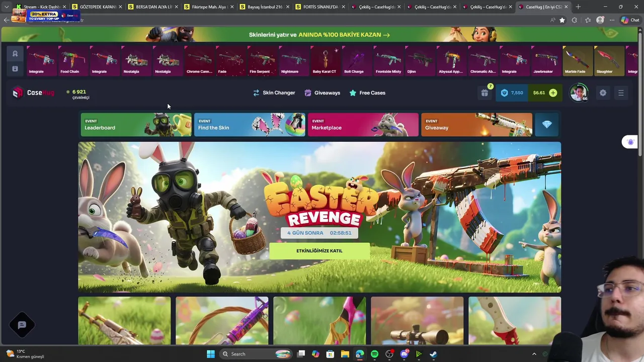Open the Skin Changer page
Screen dimensions: 644x362
coord(274,93)
